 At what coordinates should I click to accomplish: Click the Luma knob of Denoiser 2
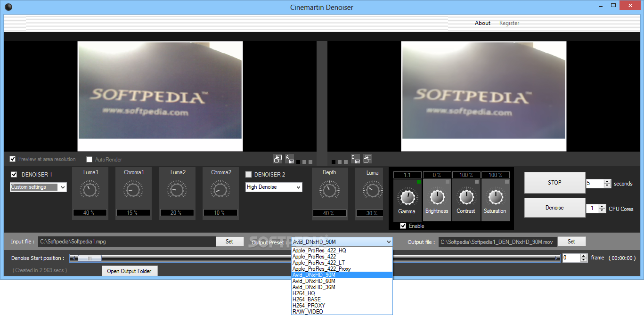pyautogui.click(x=372, y=190)
